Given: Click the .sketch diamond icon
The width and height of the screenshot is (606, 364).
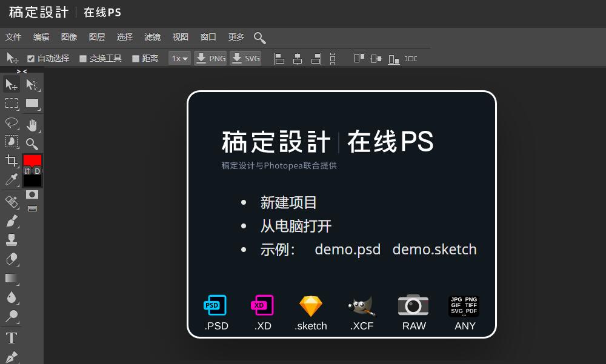Looking at the screenshot, I should tap(311, 306).
